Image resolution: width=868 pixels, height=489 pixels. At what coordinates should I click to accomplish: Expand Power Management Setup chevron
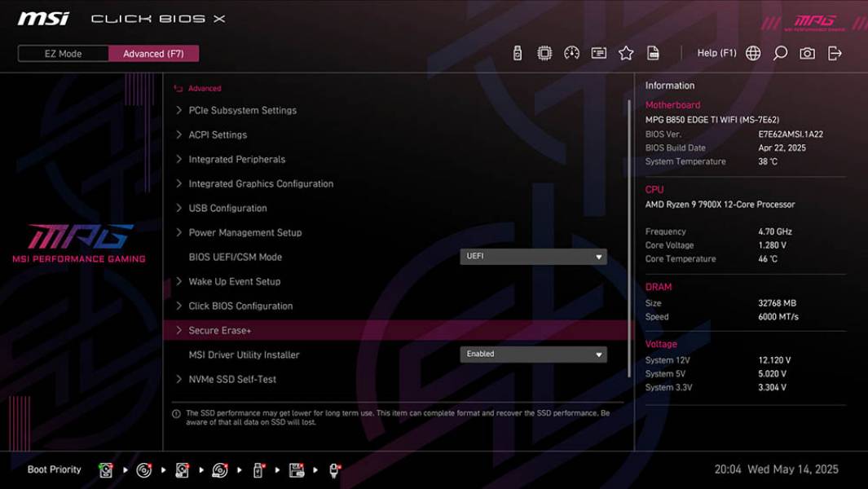point(178,232)
